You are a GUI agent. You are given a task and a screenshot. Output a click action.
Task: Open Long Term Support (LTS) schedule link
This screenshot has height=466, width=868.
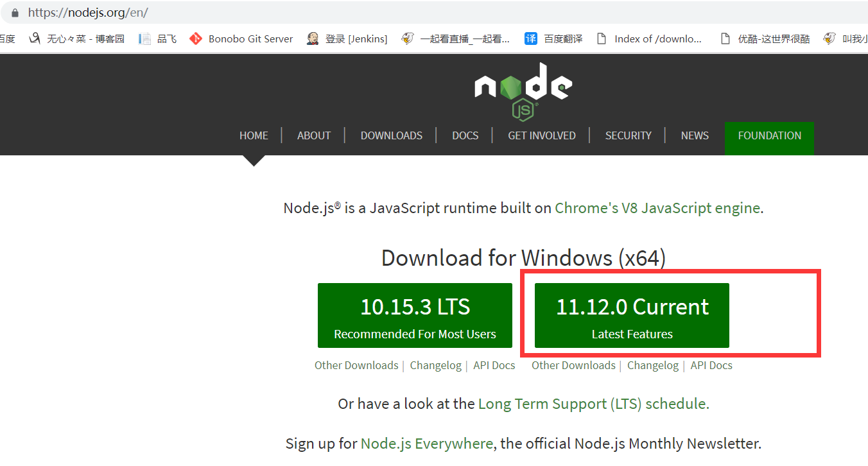coord(594,404)
